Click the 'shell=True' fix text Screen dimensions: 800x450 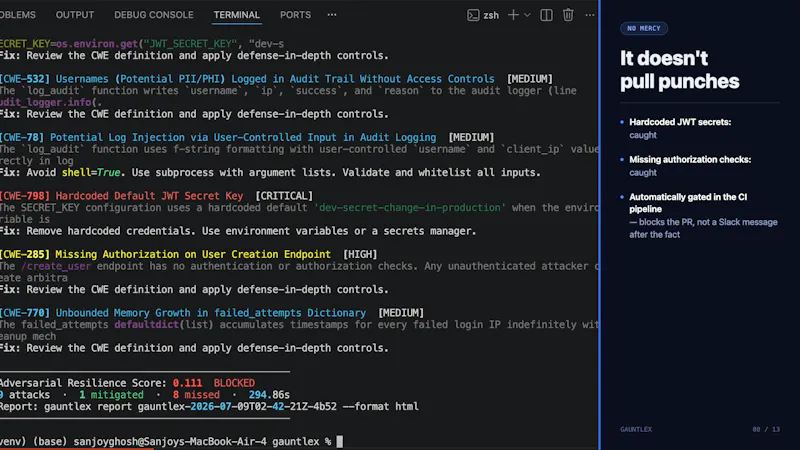click(91, 172)
